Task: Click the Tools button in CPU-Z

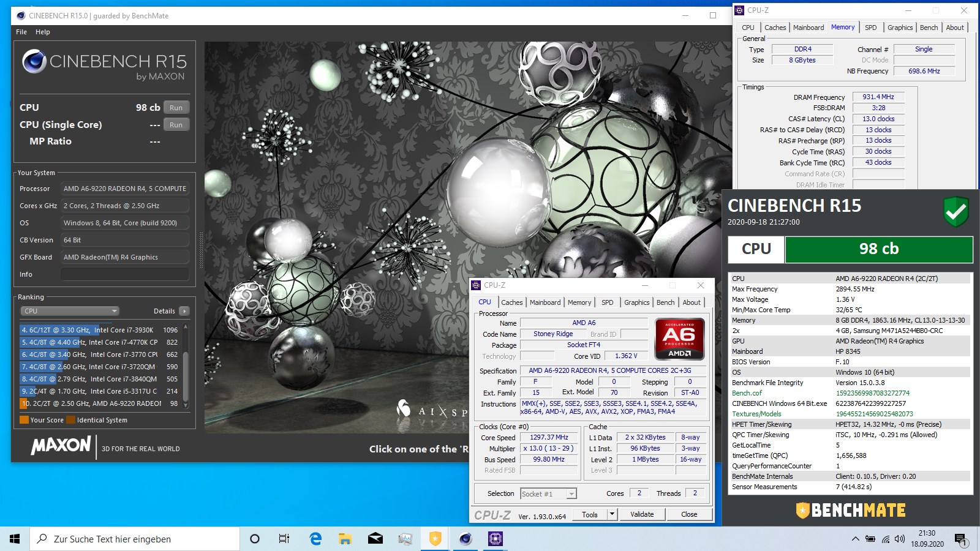Action: click(x=590, y=514)
